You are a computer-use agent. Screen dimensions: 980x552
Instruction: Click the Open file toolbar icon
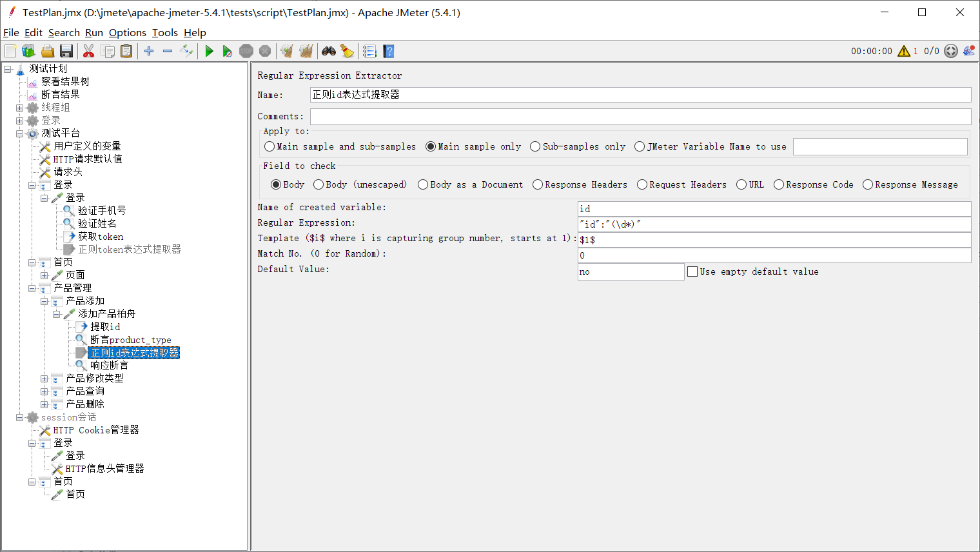coord(47,51)
